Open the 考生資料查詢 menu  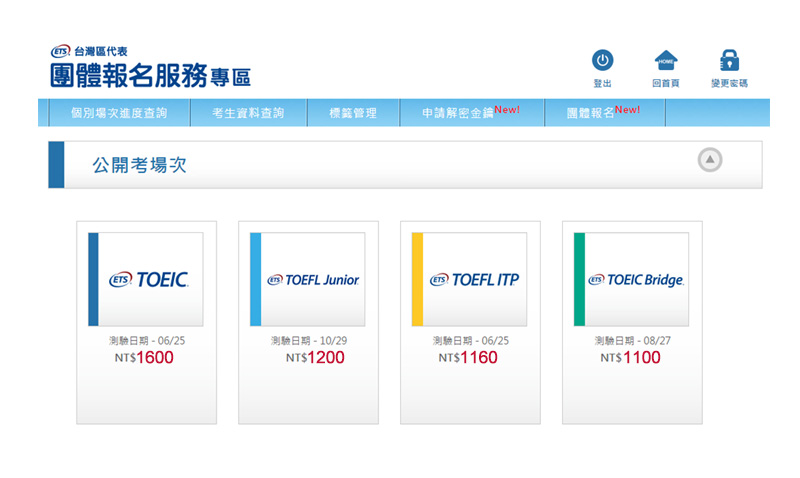[248, 113]
